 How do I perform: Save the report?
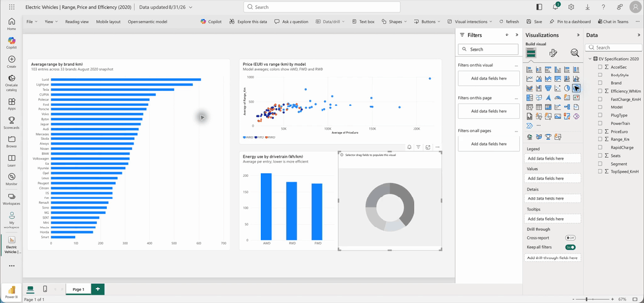coord(534,22)
